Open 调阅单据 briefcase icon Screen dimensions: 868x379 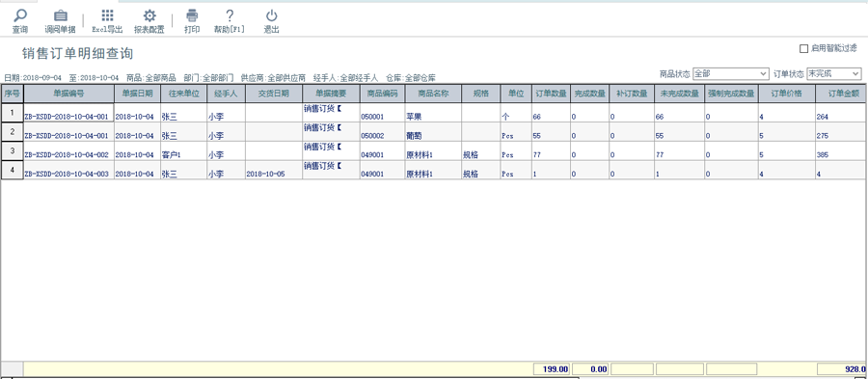pyautogui.click(x=61, y=16)
